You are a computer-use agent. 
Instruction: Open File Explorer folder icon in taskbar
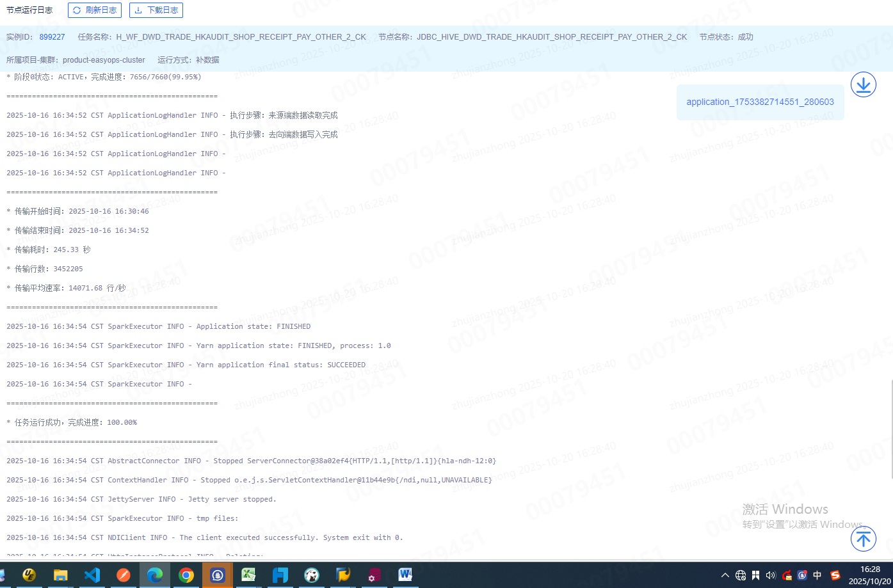61,575
